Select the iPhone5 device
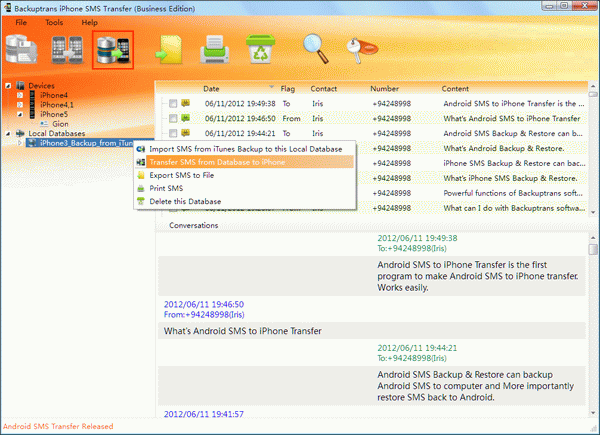The height and width of the screenshot is (435, 600). [54, 114]
